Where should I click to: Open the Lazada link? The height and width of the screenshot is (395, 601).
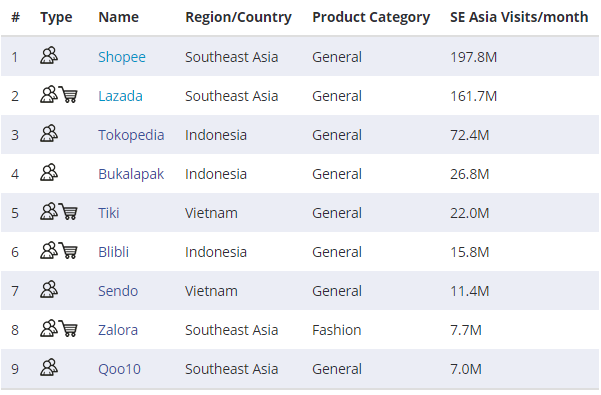coord(120,96)
